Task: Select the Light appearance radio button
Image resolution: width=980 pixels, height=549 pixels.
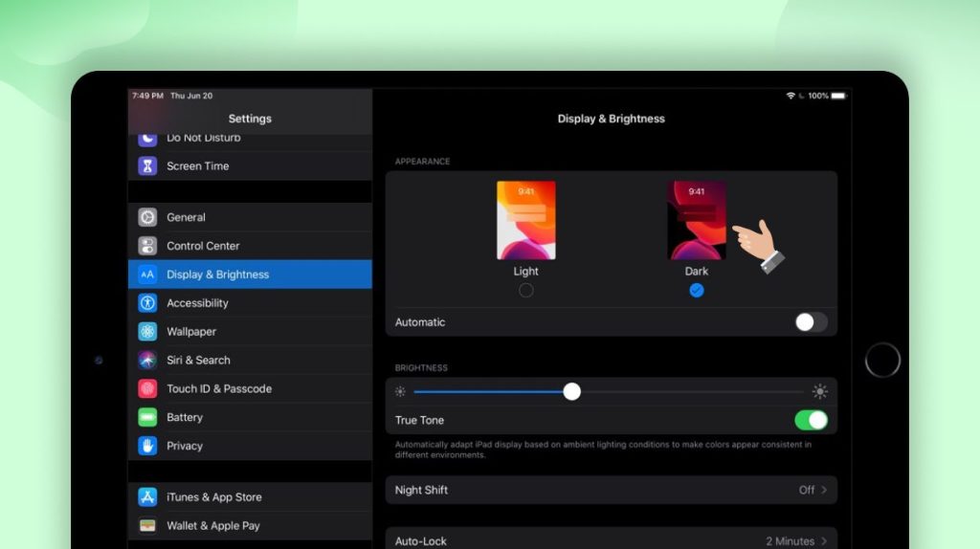Action: [526, 291]
